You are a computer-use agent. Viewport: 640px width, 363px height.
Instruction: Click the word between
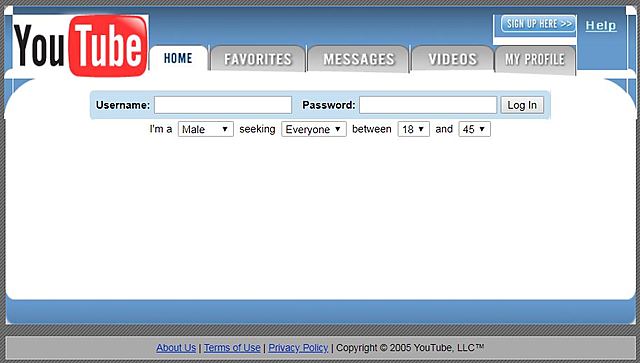click(371, 129)
